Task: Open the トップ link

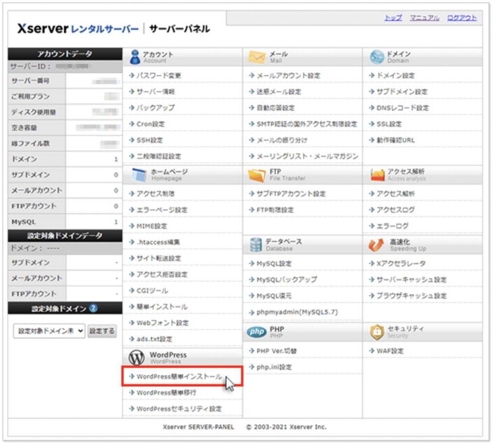Action: pos(393,18)
